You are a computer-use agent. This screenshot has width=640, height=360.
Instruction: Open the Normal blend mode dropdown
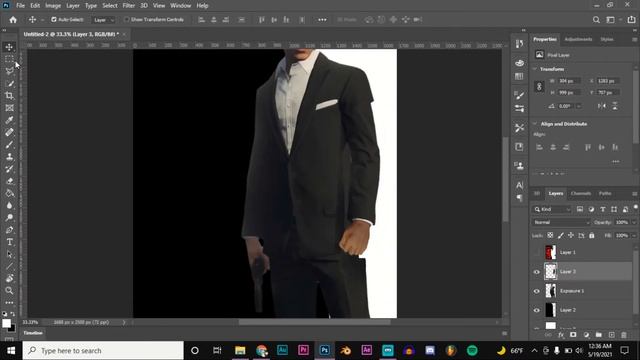pos(561,222)
